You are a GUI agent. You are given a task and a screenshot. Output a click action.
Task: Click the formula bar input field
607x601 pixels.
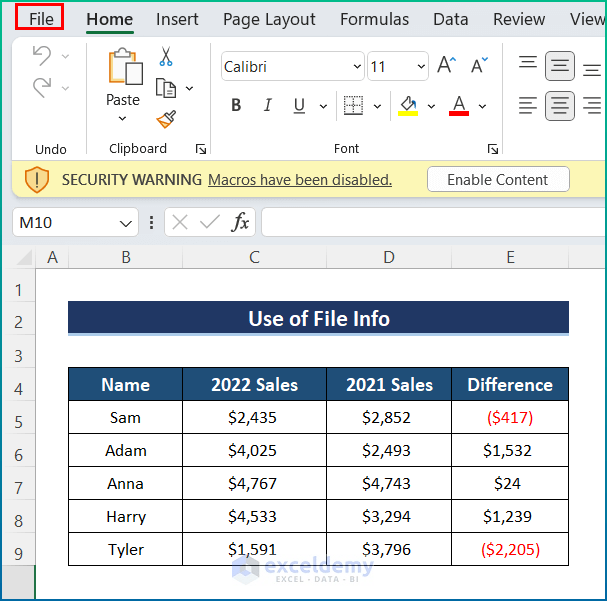tap(434, 222)
